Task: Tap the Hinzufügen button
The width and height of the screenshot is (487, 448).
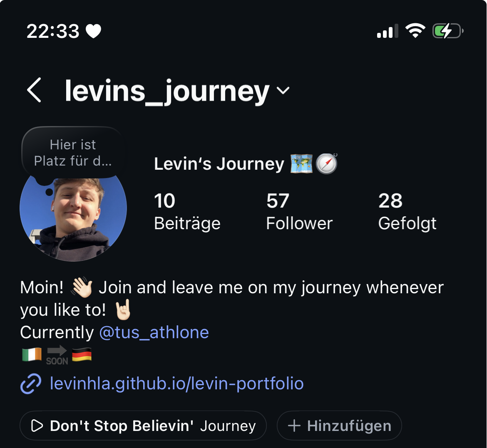Action: pos(339,426)
